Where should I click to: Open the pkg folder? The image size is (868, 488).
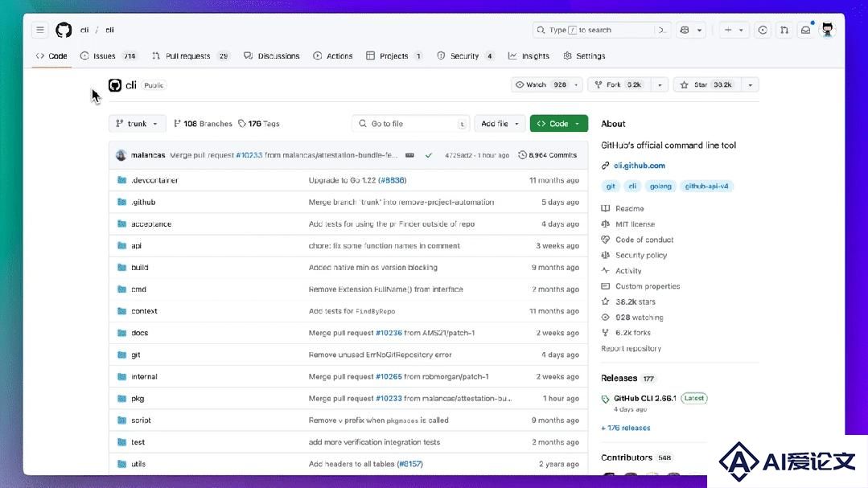point(138,399)
